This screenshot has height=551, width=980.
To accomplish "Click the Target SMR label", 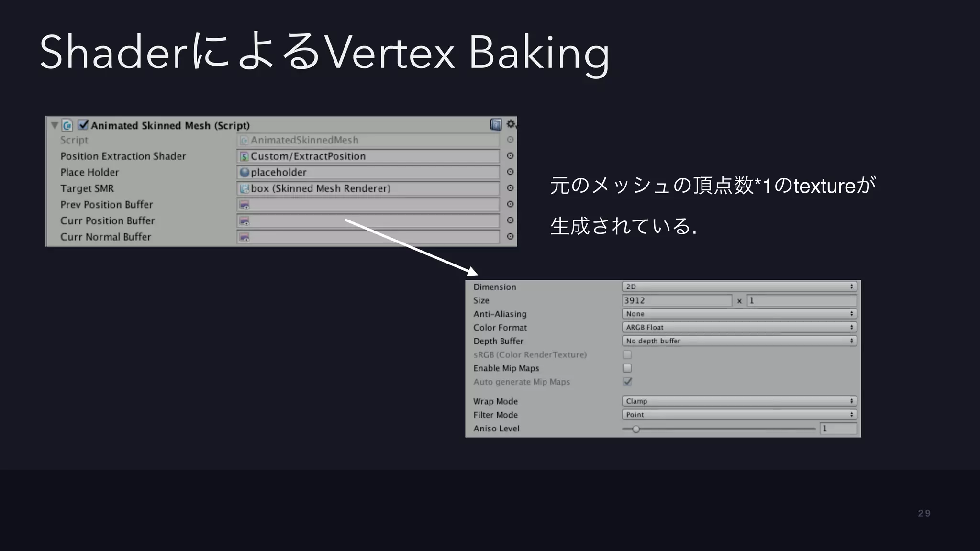I will [x=87, y=188].
